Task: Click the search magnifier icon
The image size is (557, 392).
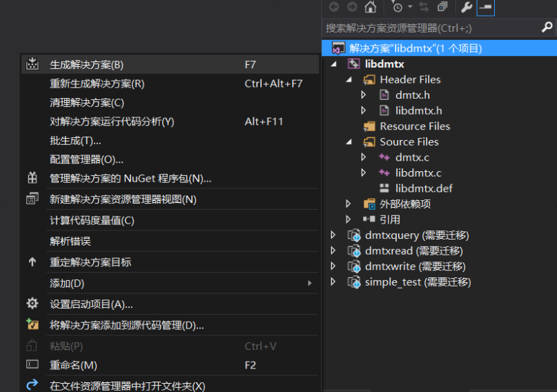Action: (x=547, y=28)
